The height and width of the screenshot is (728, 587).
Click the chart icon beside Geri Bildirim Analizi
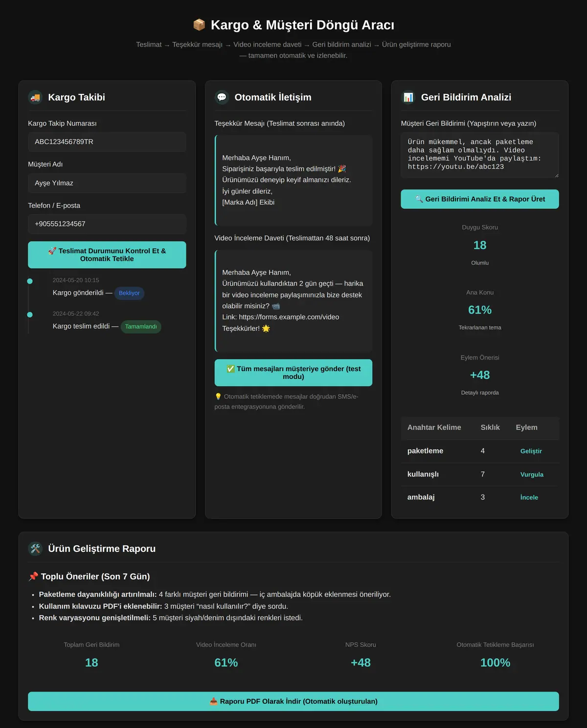pyautogui.click(x=408, y=97)
